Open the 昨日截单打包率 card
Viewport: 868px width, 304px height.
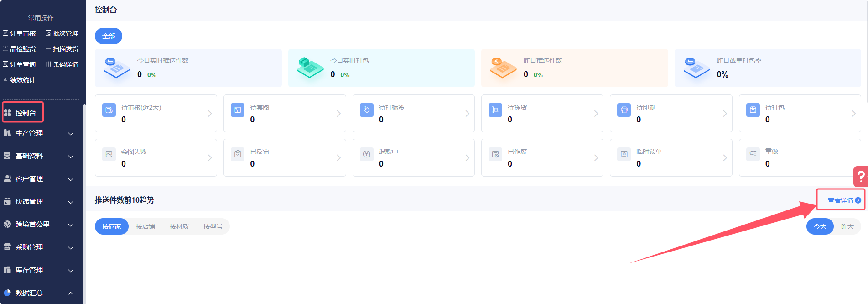coord(768,68)
